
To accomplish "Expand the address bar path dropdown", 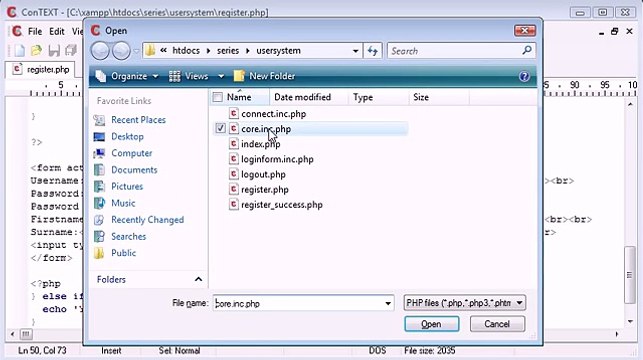I will click(x=355, y=51).
